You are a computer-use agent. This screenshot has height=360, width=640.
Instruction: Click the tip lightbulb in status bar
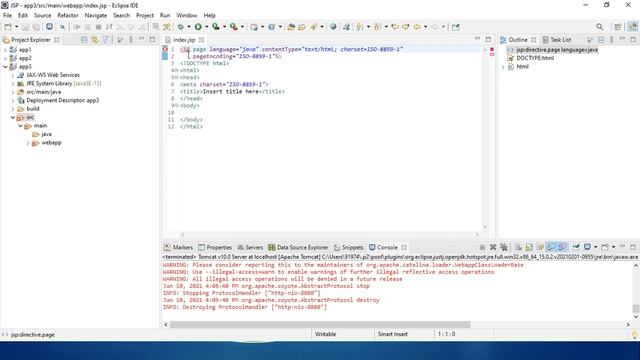634,335
